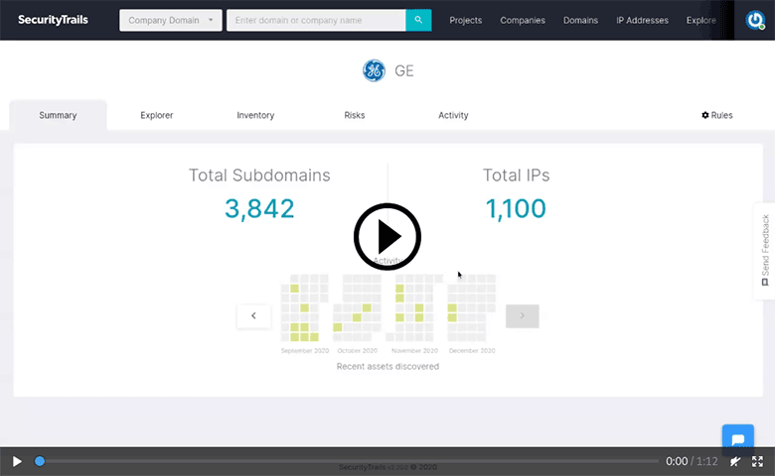Click the Total Subdomains heading

coord(259,175)
